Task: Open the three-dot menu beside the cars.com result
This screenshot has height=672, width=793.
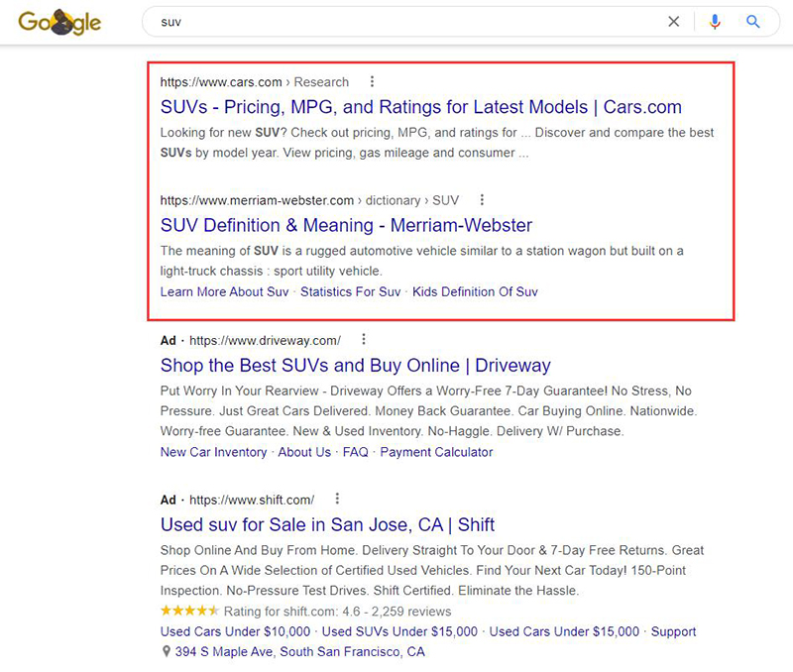Action: pyautogui.click(x=373, y=81)
